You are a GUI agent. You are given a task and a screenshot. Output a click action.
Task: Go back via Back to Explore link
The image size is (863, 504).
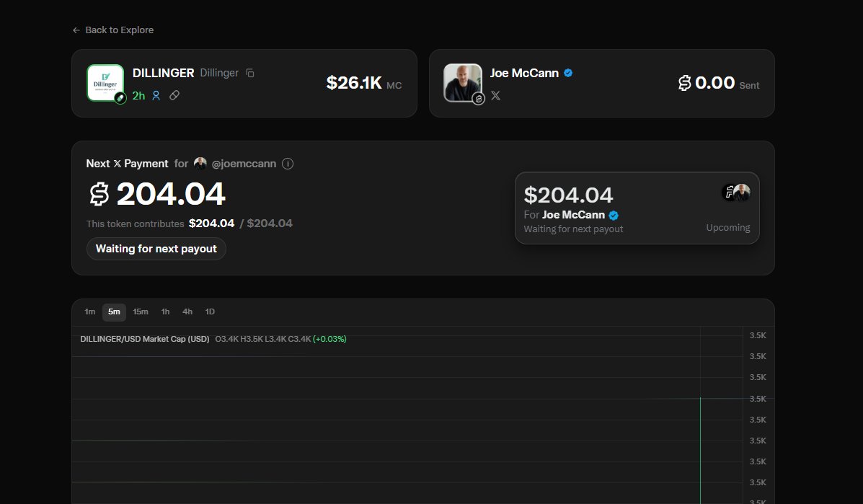(x=113, y=30)
